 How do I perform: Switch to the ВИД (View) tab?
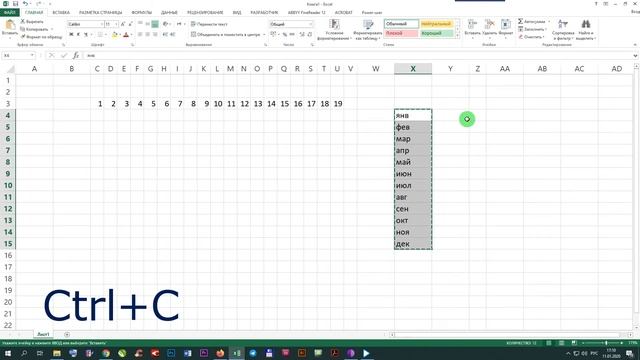[x=237, y=12]
